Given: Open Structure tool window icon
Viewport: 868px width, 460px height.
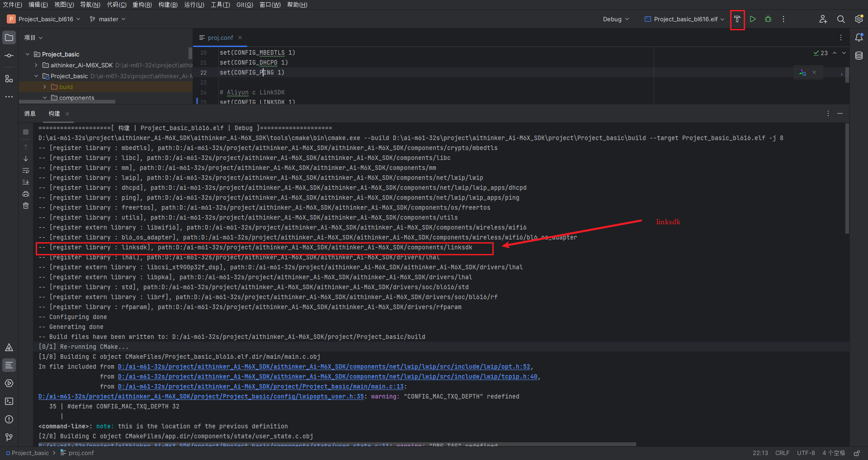Looking at the screenshot, I should [9, 79].
